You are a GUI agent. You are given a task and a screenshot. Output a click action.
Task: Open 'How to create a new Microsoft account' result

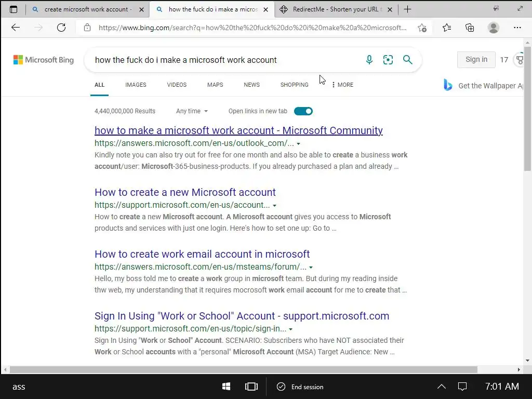pos(185,192)
